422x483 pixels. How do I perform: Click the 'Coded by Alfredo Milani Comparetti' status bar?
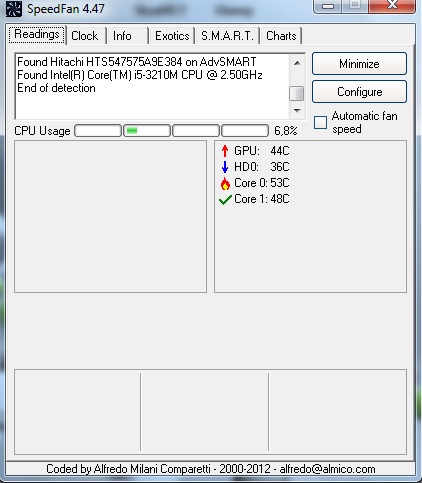[x=211, y=469]
